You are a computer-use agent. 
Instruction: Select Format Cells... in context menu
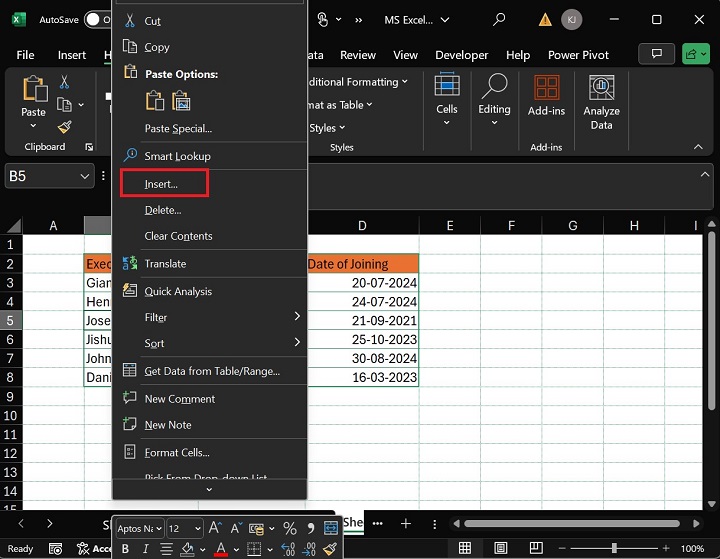coord(177,452)
